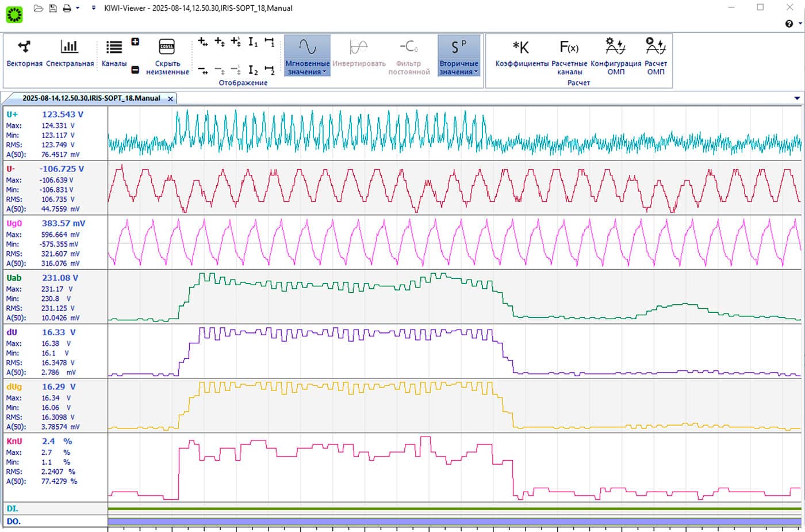Select the KnU channel label
Viewport: 805px width, 532px height.
coord(14,441)
